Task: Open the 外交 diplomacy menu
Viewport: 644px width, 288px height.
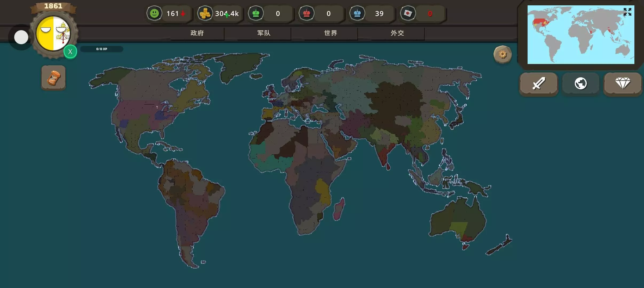Action: [x=397, y=33]
